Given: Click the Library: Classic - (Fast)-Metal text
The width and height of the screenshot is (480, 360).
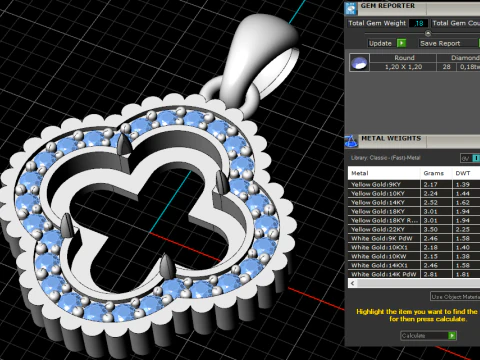Looking at the screenshot, I should pos(385,158).
